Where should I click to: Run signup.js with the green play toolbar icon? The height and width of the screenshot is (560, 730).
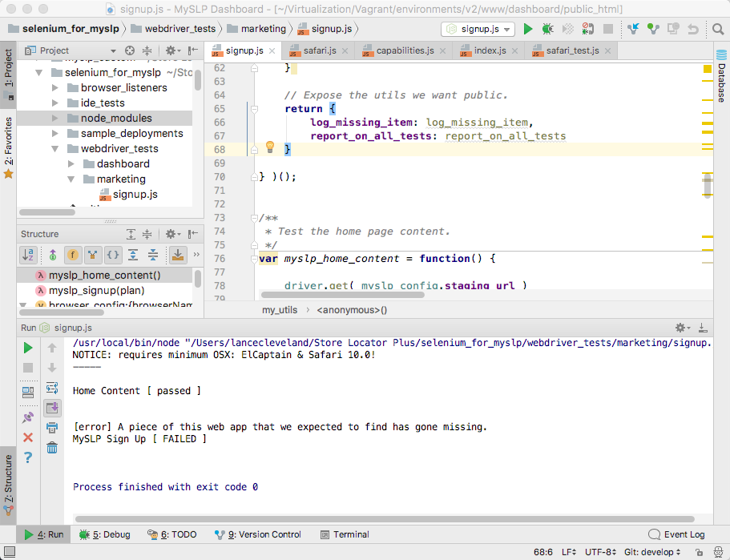[x=527, y=28]
